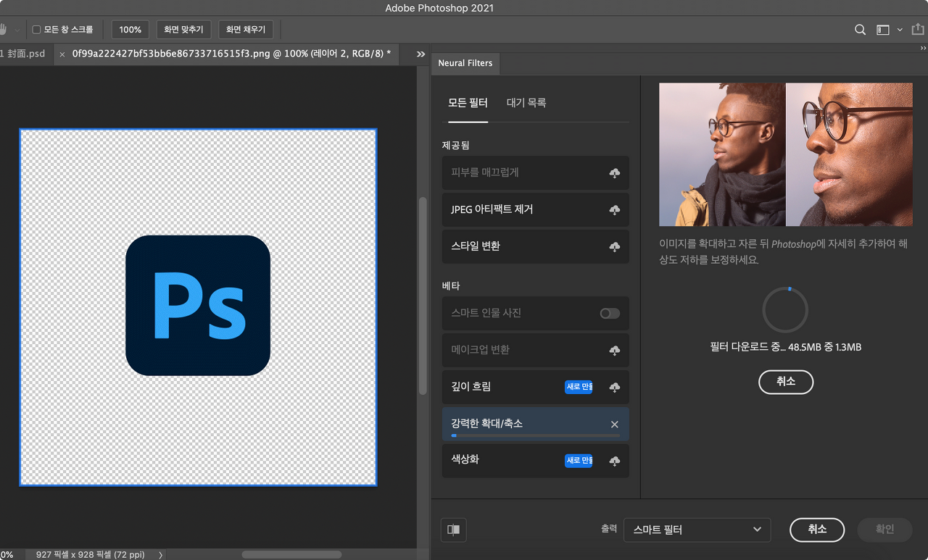Open the 출력 스마트 필터 dropdown
Viewport: 928px width, 560px height.
point(697,530)
